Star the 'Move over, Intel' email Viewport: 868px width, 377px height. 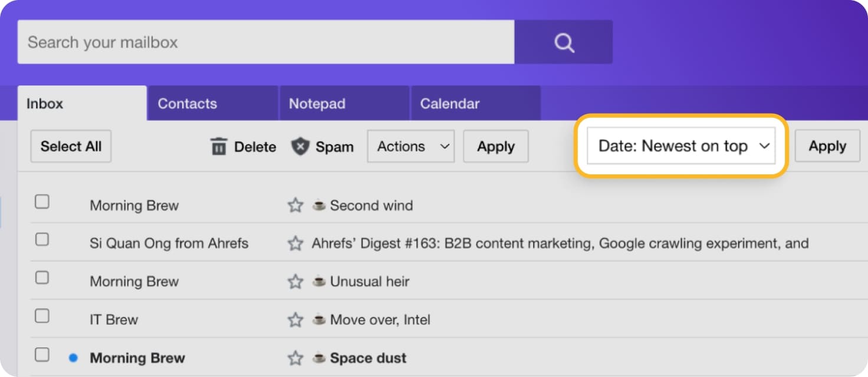click(x=294, y=320)
